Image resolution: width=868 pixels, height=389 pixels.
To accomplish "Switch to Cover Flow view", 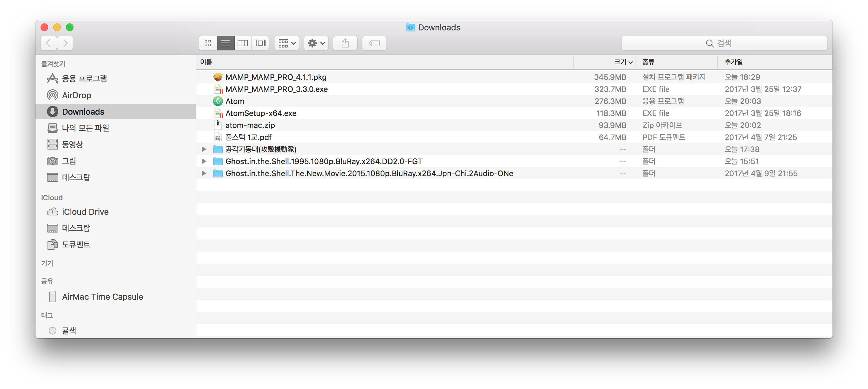I will click(x=260, y=43).
